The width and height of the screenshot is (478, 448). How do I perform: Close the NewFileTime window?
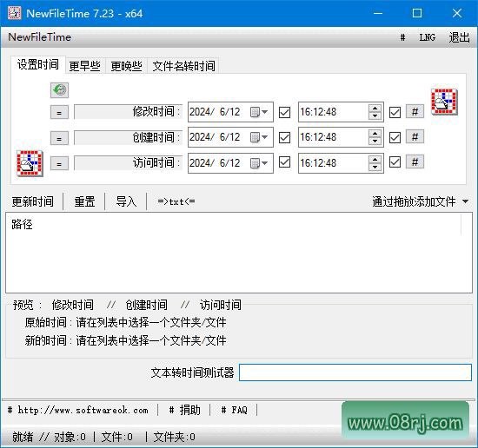coord(457,13)
